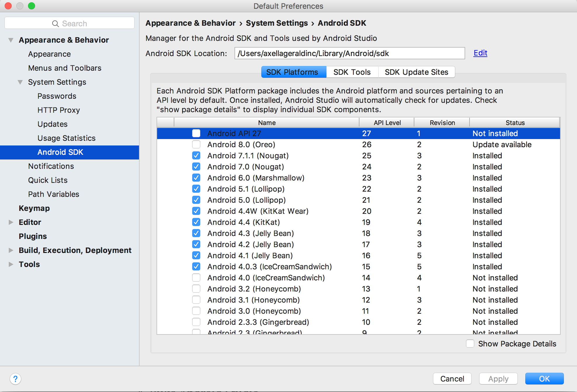
Task: Uncheck Android 7.1.1 (Nougat) checkbox
Action: (x=196, y=156)
